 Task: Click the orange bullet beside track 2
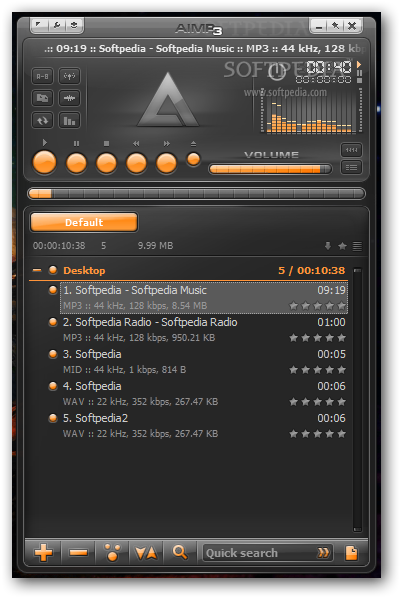(53, 322)
